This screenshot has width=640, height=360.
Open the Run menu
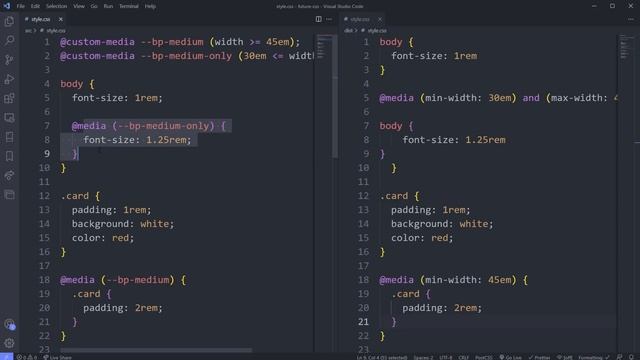click(108, 6)
